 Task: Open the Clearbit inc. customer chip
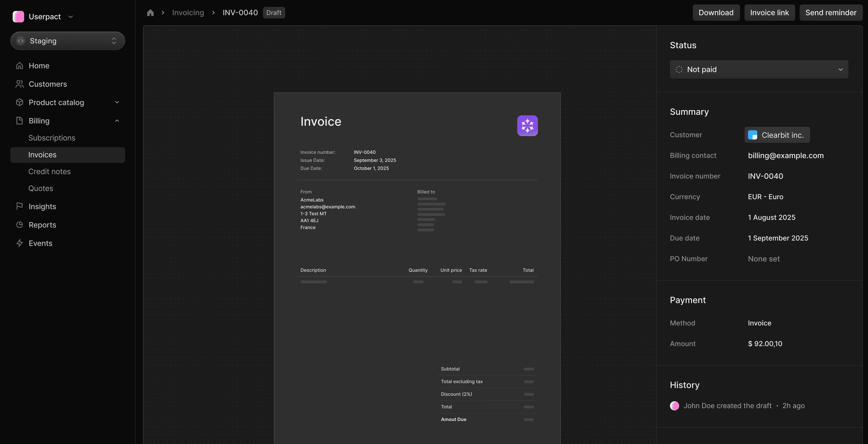pyautogui.click(x=777, y=135)
